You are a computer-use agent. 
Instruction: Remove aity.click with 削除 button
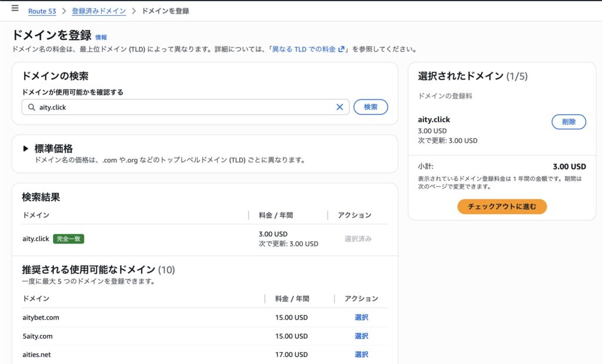coord(568,122)
